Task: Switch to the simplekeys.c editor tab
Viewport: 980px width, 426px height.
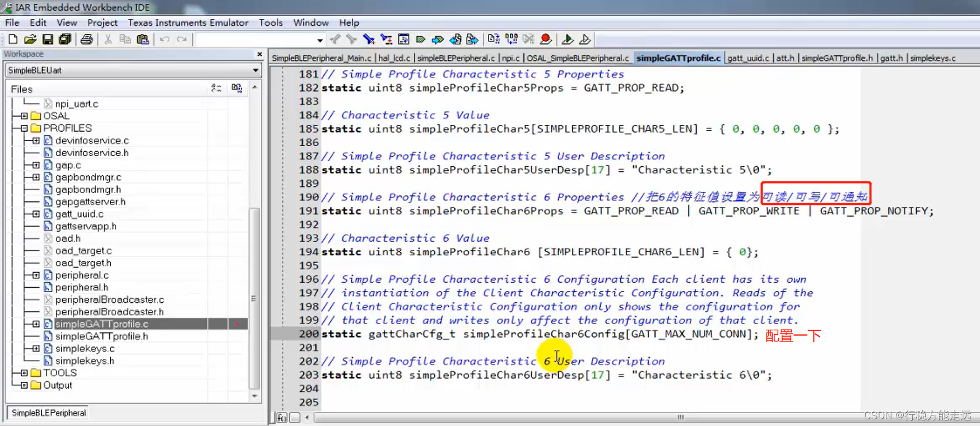Action: pos(933,58)
